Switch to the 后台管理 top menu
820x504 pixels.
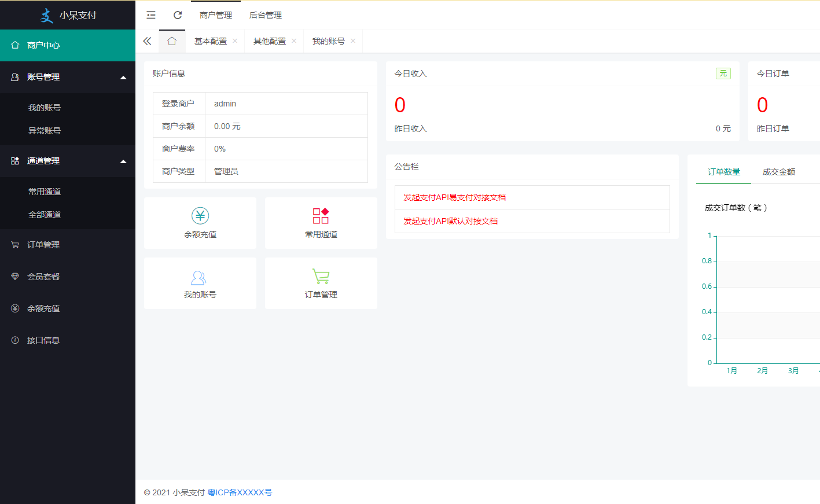[x=266, y=15]
